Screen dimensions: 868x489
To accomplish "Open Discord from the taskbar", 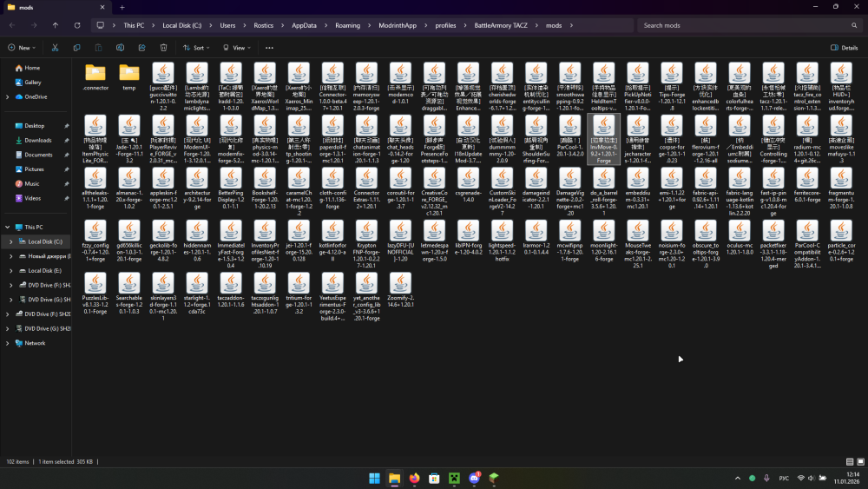I will tap(474, 478).
